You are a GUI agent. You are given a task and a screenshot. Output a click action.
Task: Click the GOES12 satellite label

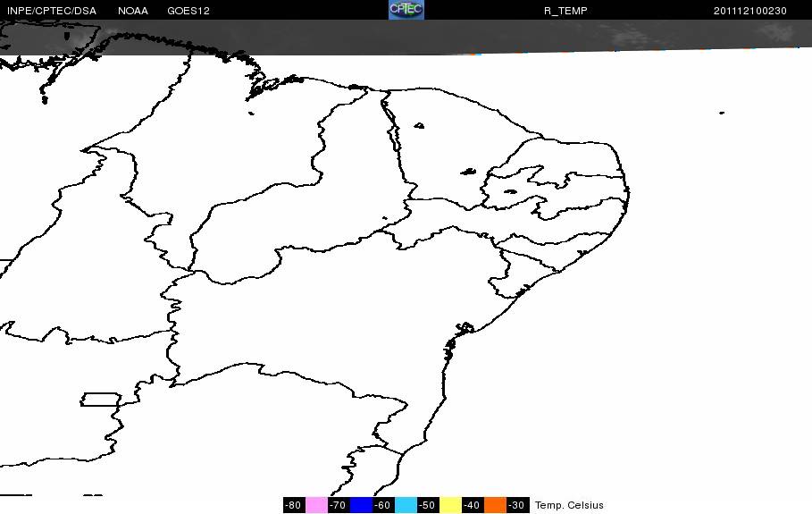pos(188,11)
